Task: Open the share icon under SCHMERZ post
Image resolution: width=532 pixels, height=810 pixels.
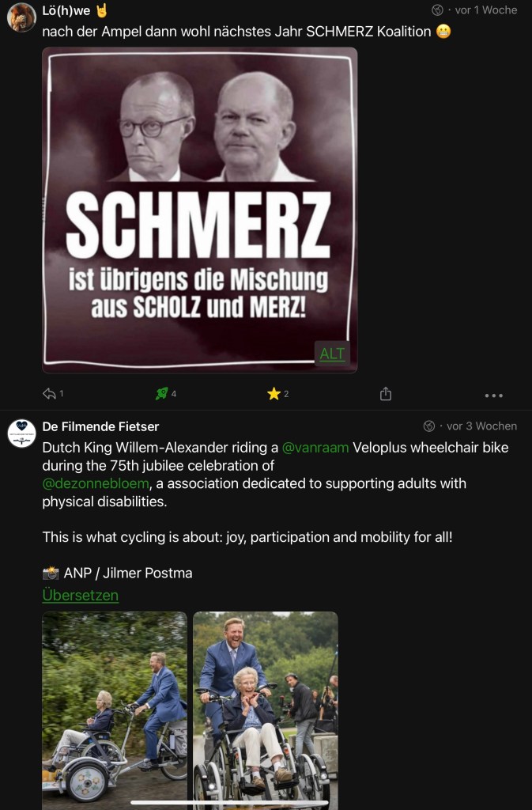Action: [x=386, y=394]
